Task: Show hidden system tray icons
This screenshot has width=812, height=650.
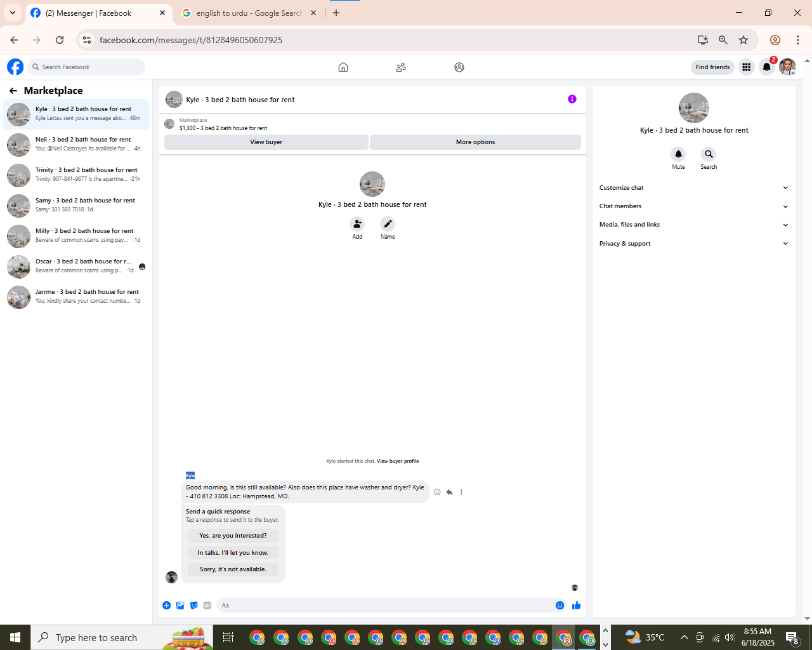Action: pyautogui.click(x=684, y=637)
